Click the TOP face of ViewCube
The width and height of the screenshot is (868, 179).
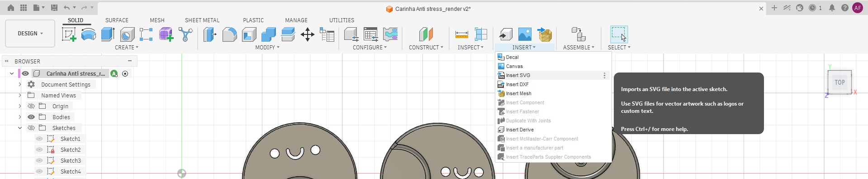point(840,82)
